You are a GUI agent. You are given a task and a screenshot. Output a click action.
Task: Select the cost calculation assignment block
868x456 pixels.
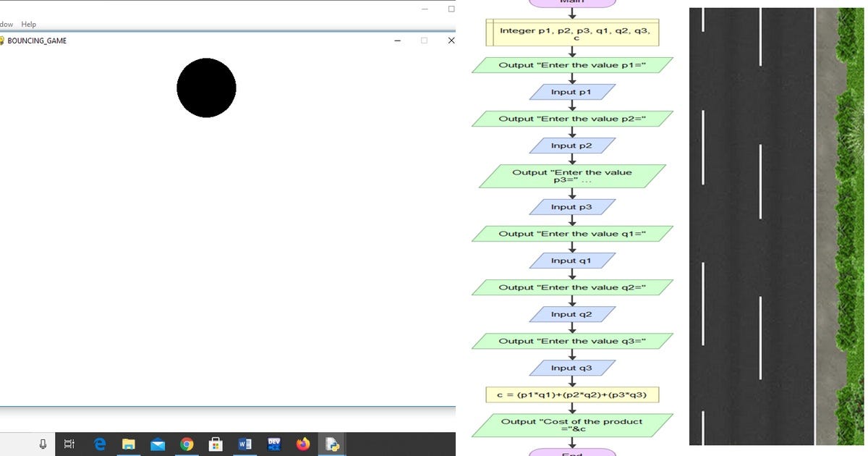(x=571, y=394)
